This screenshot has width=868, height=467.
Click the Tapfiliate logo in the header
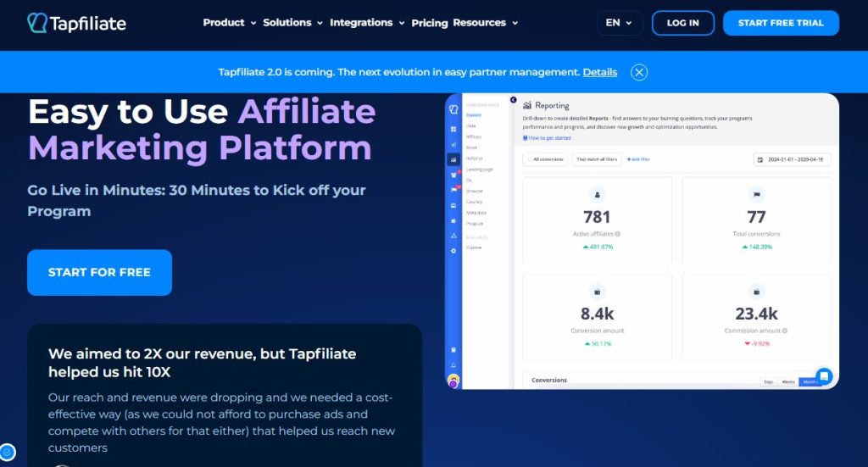click(x=76, y=23)
